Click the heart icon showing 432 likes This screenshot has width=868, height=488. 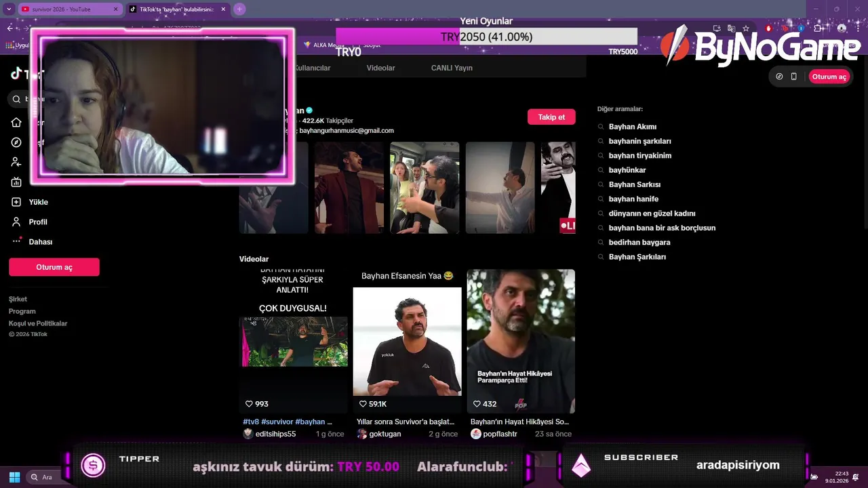477,404
